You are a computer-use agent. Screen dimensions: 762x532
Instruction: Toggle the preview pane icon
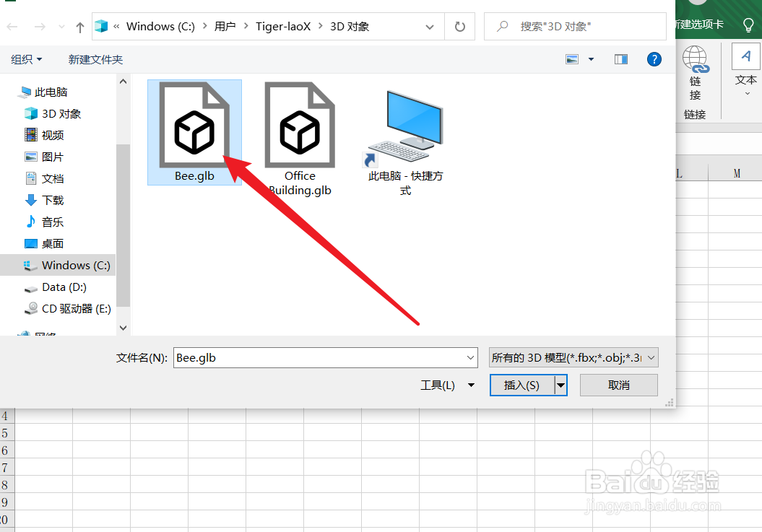[x=620, y=59]
